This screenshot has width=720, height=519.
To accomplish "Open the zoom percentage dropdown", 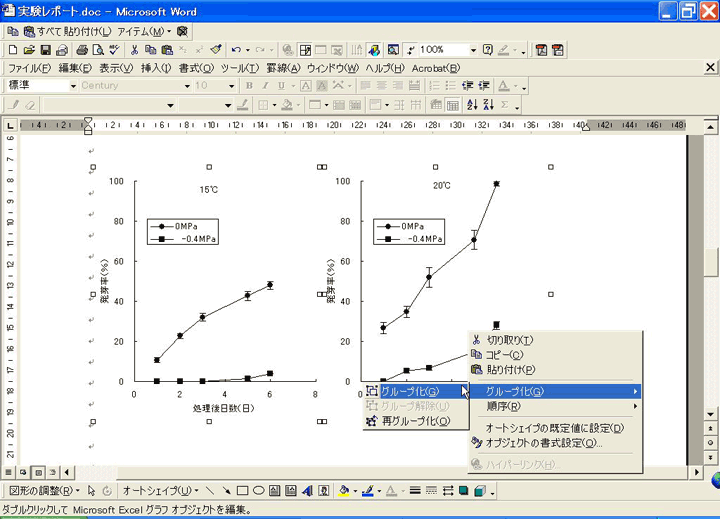I will tap(472, 49).
